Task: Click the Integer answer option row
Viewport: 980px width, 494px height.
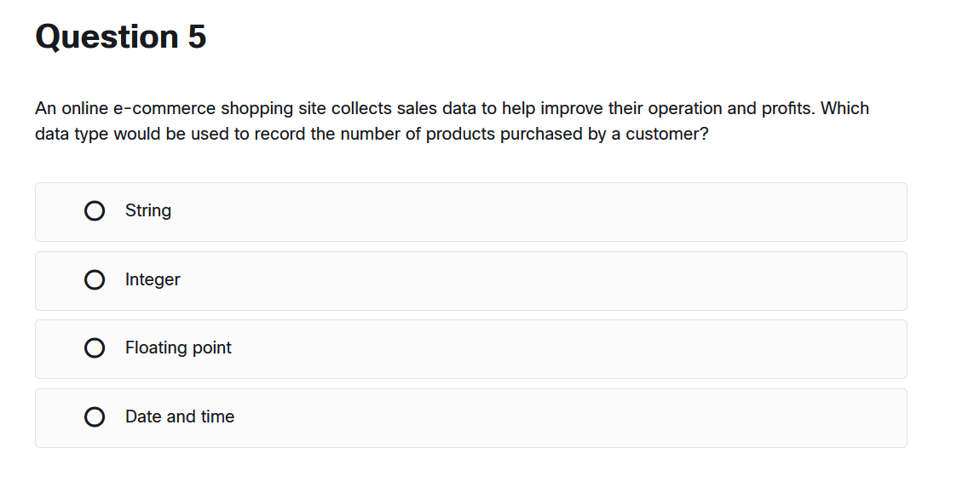Action: point(470,280)
